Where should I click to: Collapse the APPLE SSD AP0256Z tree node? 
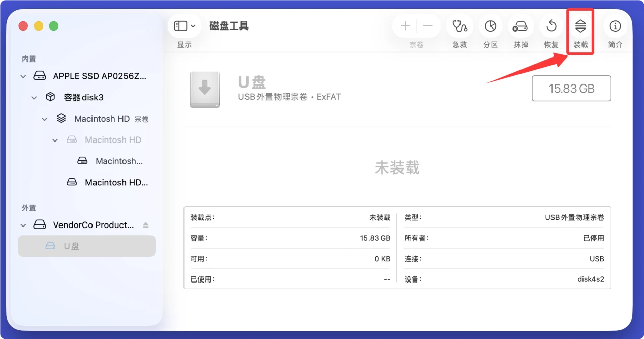tap(23, 76)
